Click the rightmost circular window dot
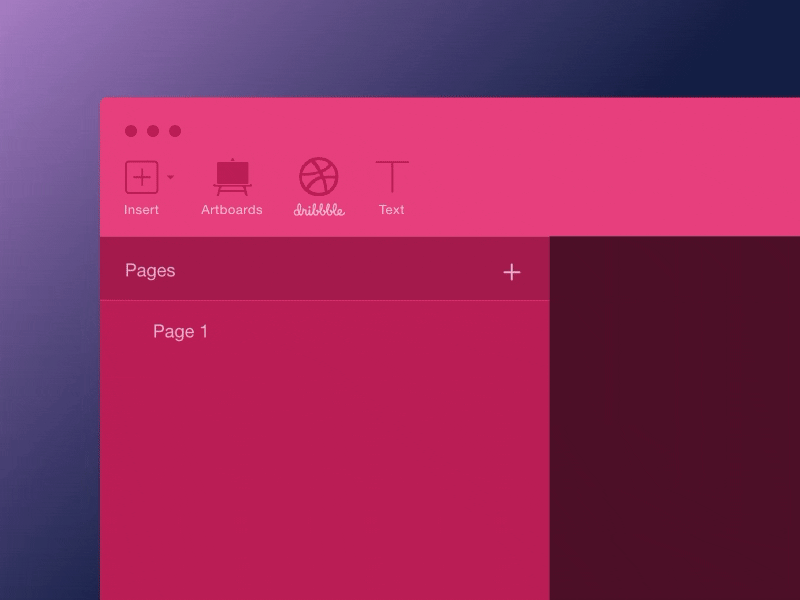This screenshot has width=800, height=600. click(176, 131)
